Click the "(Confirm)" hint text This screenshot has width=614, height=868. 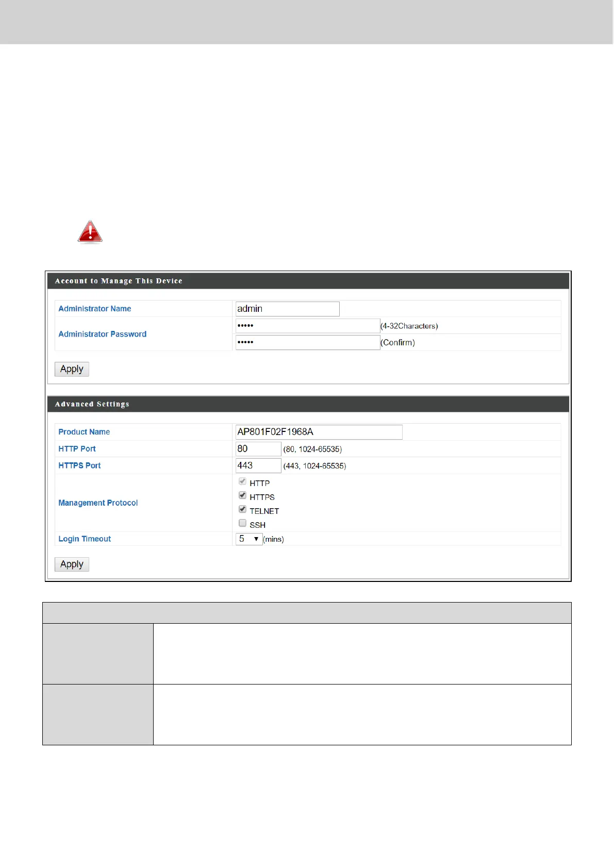point(397,343)
